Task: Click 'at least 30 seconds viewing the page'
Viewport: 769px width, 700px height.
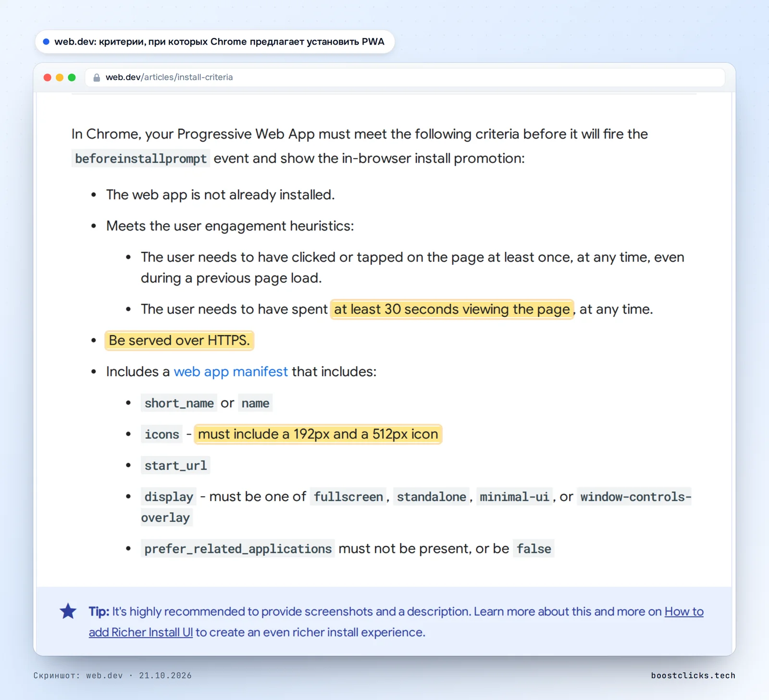Action: (x=452, y=309)
